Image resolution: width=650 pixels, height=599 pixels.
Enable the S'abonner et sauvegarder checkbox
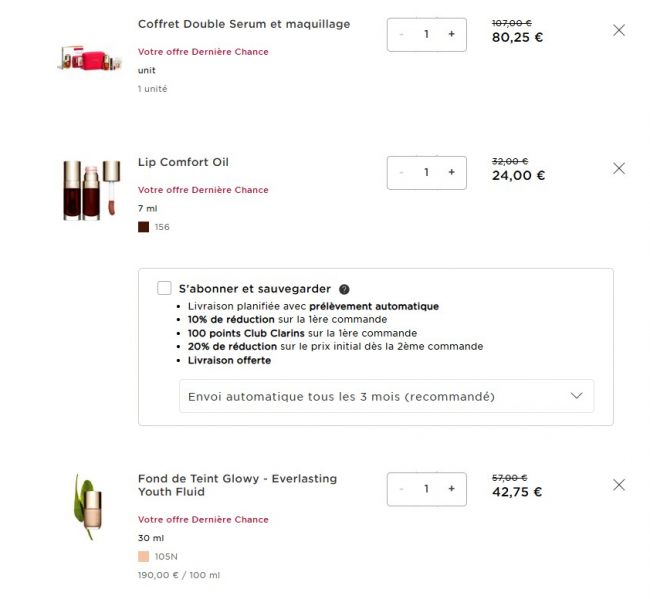pos(164,288)
